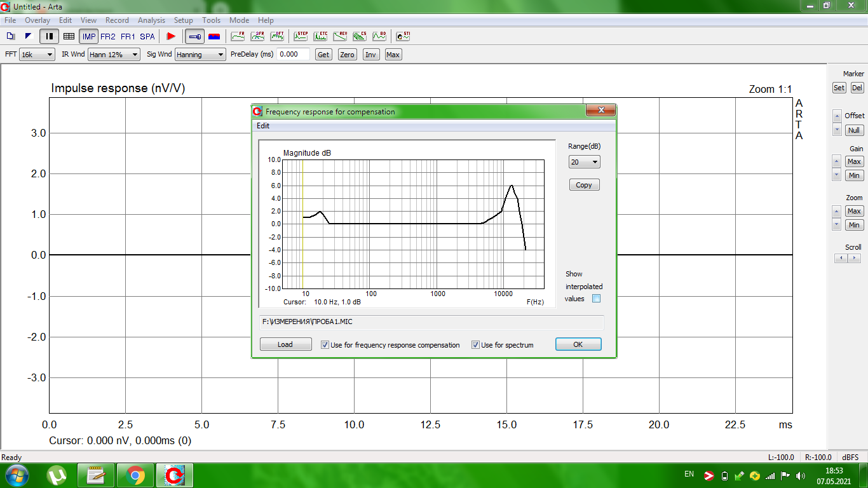868x488 pixels.
Task: Switch to FR1 single-channel mode
Action: [x=128, y=36]
